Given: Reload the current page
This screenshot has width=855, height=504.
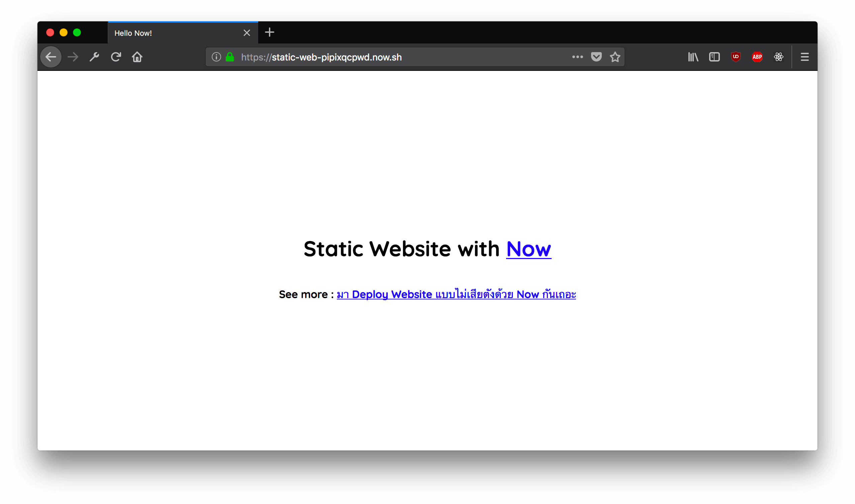Looking at the screenshot, I should point(115,57).
